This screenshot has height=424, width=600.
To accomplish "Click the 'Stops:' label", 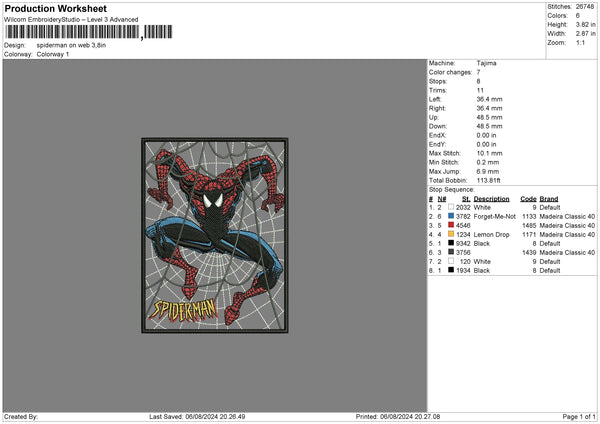I will 438,82.
